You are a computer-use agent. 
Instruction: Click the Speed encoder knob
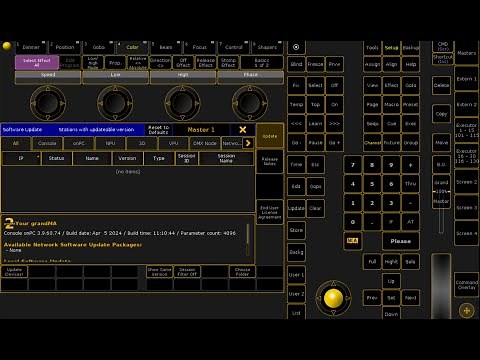(48, 103)
